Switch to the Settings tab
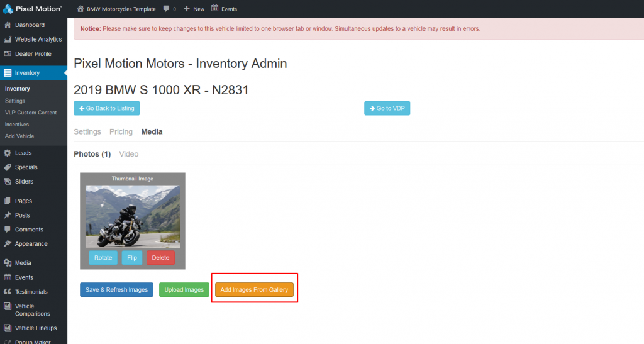The image size is (644, 344). 87,132
